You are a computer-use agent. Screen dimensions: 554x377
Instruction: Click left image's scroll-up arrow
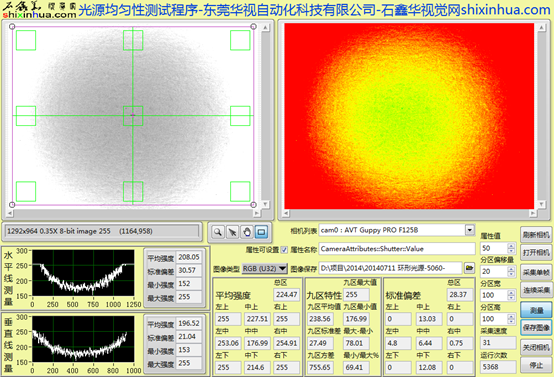click(x=265, y=27)
